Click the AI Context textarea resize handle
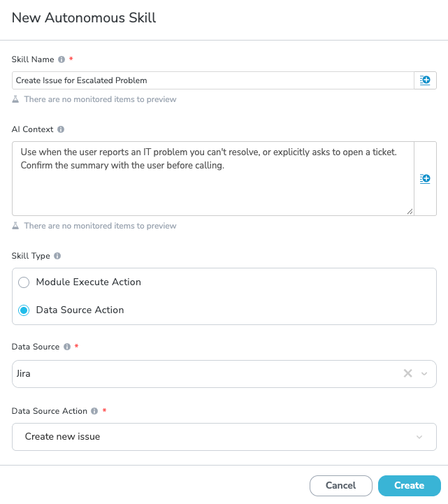Viewport: 448px width, 504px height. point(410,212)
